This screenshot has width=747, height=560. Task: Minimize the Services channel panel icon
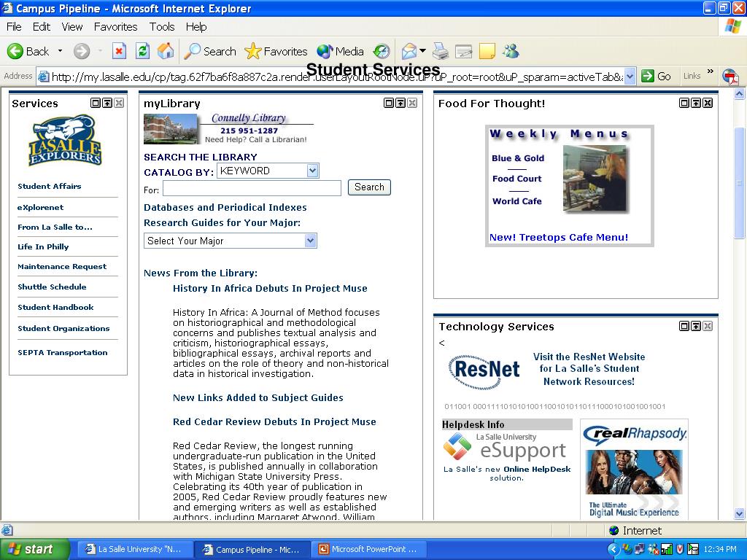point(107,103)
